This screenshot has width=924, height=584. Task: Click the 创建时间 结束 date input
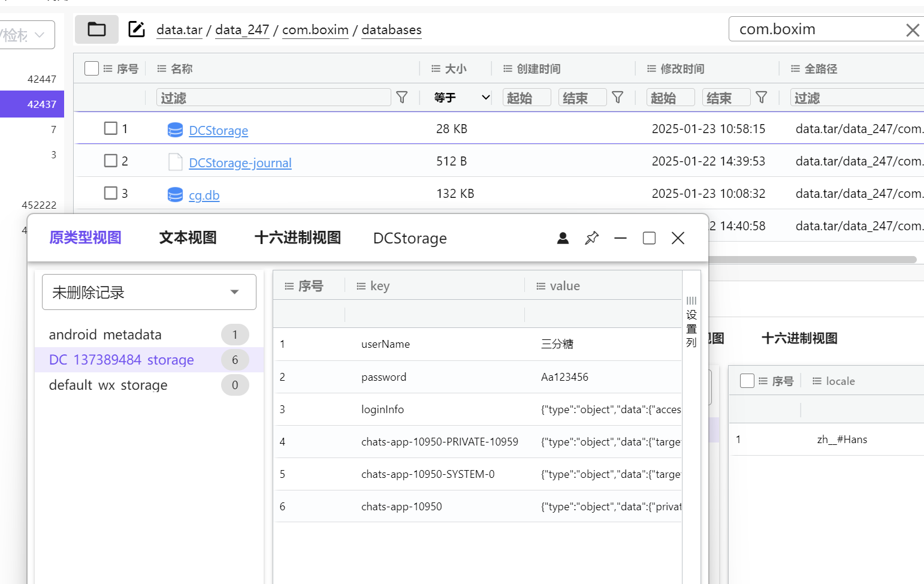[x=582, y=97]
